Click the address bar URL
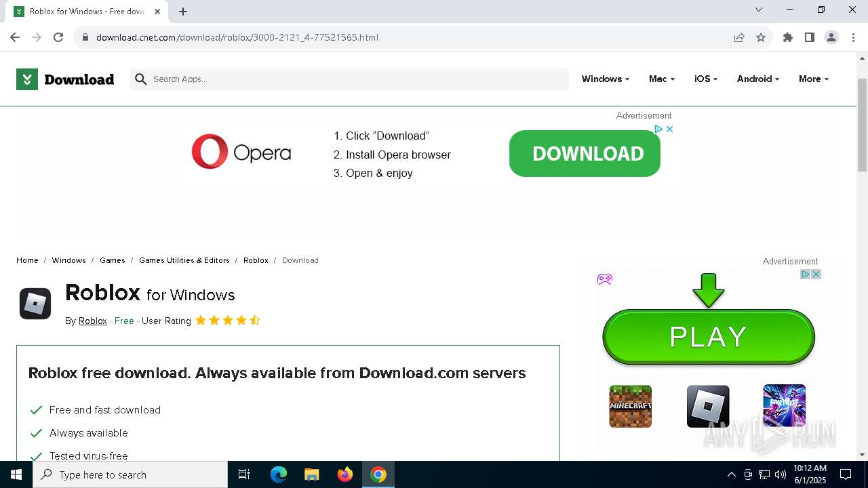The height and width of the screenshot is (488, 868). pyautogui.click(x=237, y=37)
